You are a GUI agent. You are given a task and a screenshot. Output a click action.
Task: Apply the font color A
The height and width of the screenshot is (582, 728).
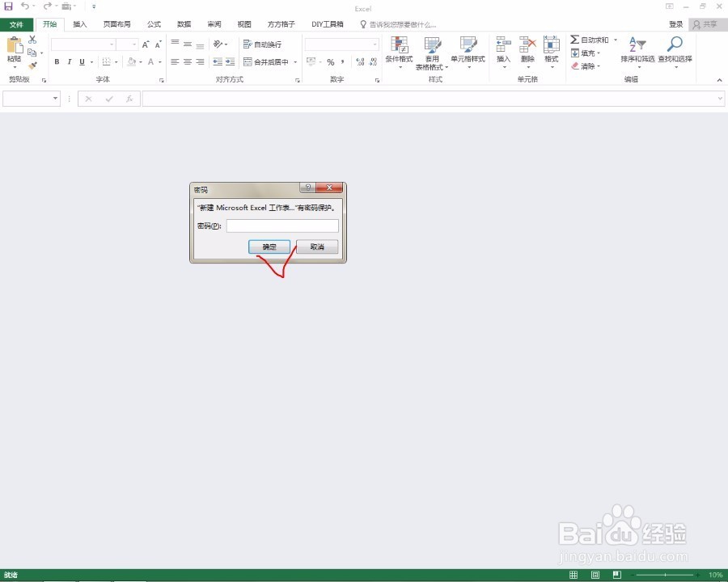[x=151, y=61]
